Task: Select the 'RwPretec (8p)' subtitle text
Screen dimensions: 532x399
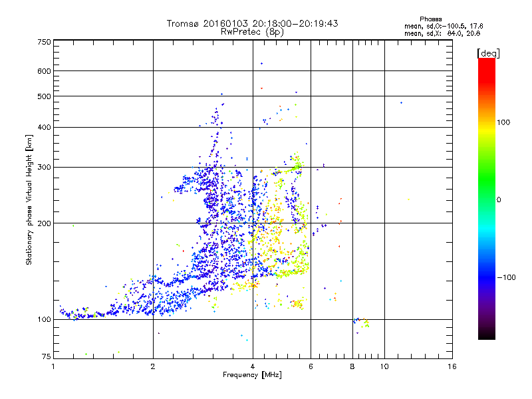Action: (252, 32)
